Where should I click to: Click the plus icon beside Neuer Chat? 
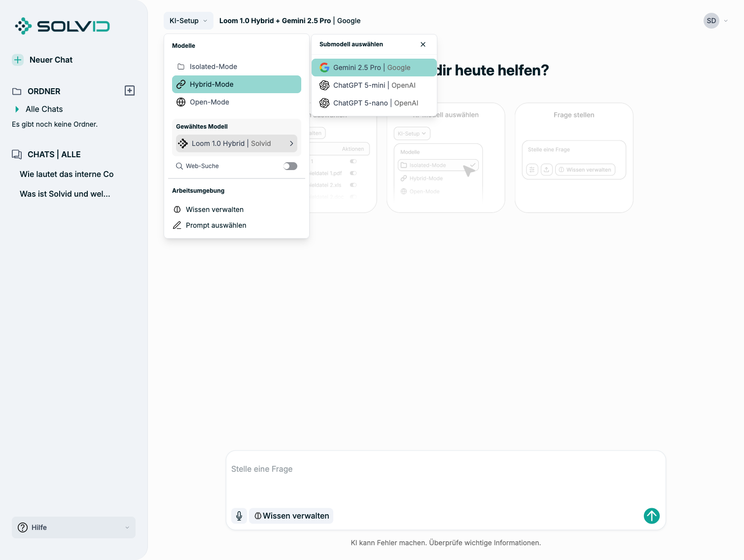click(x=18, y=60)
